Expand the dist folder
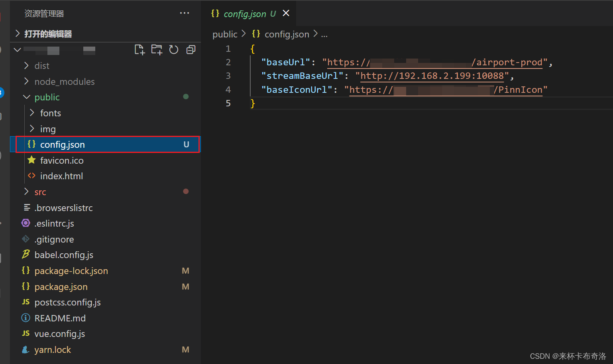Image resolution: width=613 pixels, height=364 pixels. pyautogui.click(x=105, y=66)
